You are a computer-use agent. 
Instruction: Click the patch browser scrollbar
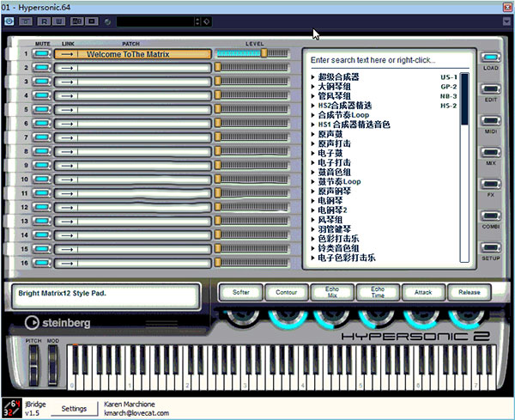(x=464, y=167)
